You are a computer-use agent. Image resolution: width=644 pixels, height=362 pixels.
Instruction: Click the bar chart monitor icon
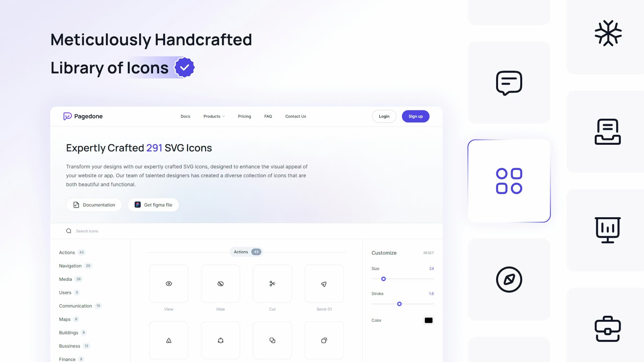[x=607, y=230]
